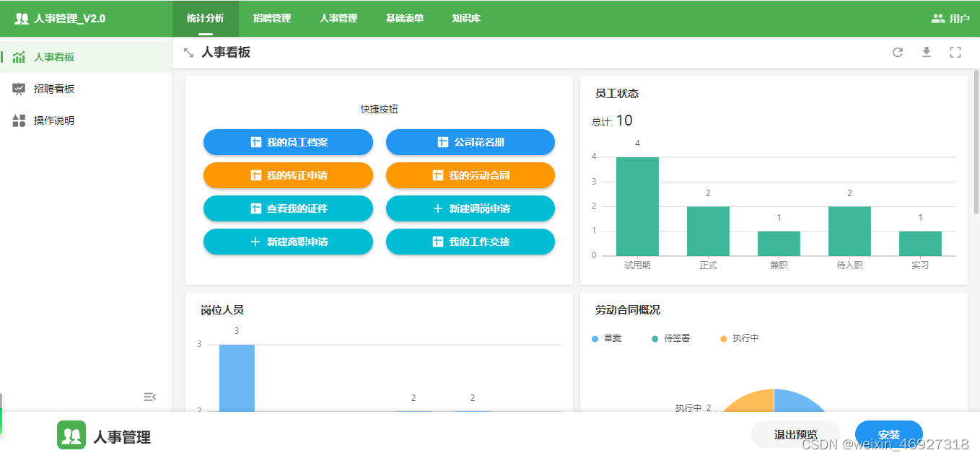The height and width of the screenshot is (458, 980).
Task: Toggle the 草案 legend entry
Action: pyautogui.click(x=606, y=338)
